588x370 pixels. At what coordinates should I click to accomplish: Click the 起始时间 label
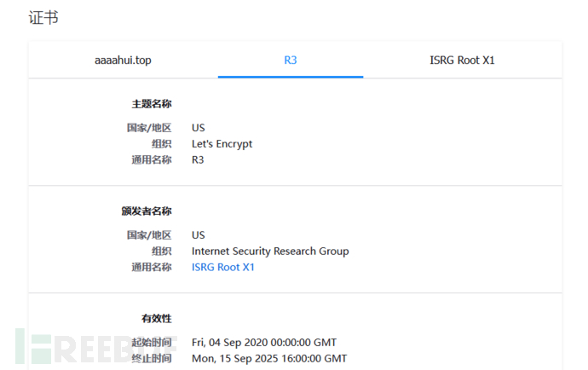pyautogui.click(x=152, y=342)
